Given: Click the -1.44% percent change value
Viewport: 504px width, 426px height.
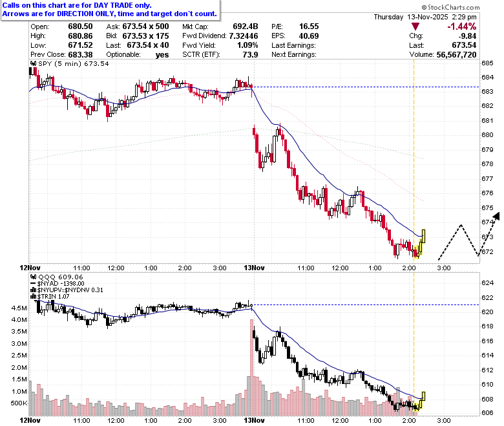Looking at the screenshot, I should tap(461, 27).
